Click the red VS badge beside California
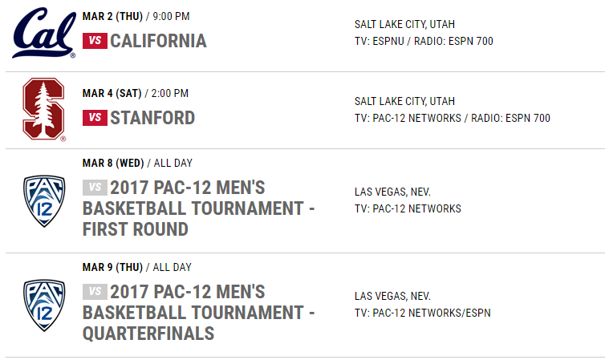This screenshot has width=605, height=364. (95, 41)
